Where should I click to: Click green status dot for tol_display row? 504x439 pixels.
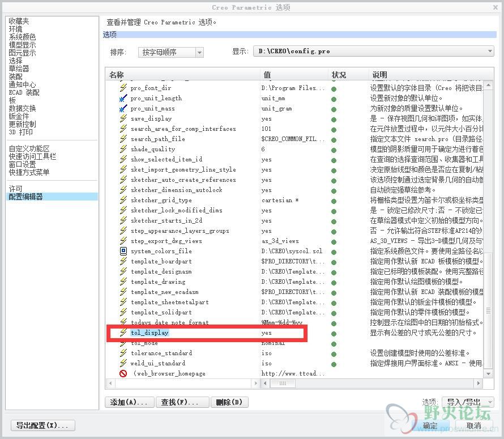coord(334,334)
